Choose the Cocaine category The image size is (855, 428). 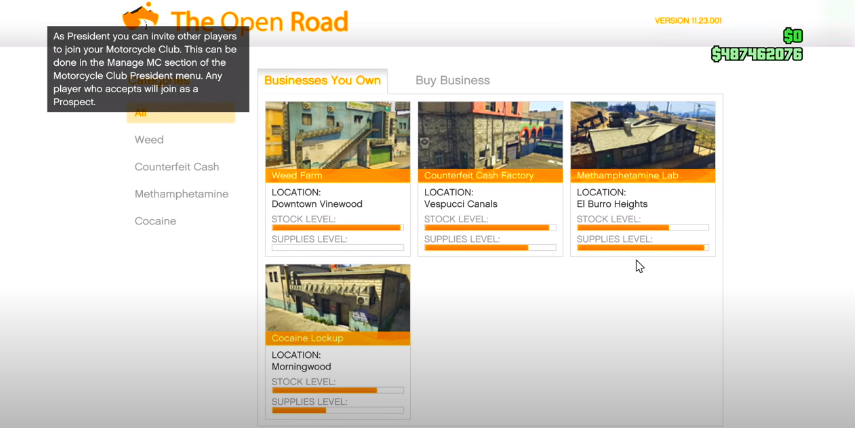tap(155, 221)
